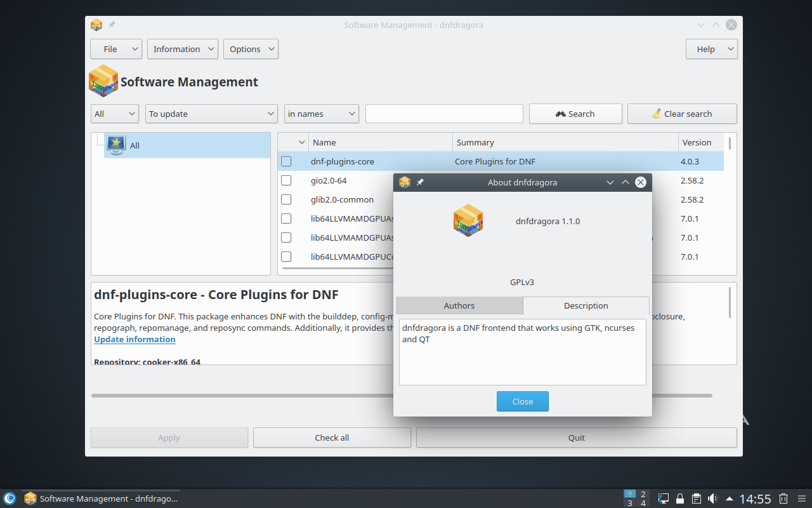812x508 pixels.
Task: Click the horizontal progress bar above Apply
Action: point(402,396)
